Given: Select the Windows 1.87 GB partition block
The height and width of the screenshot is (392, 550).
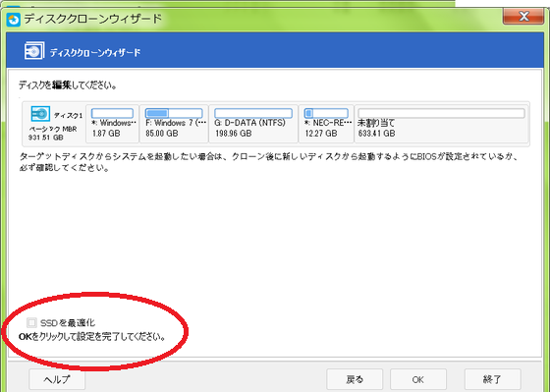Looking at the screenshot, I should [x=112, y=124].
